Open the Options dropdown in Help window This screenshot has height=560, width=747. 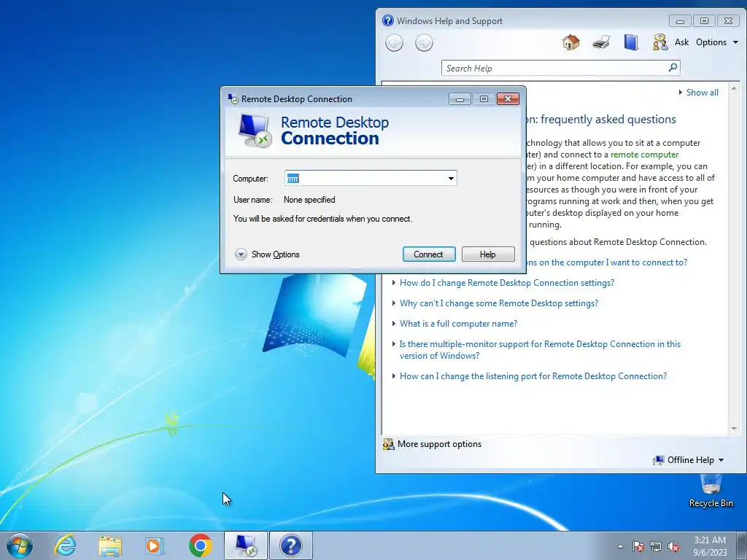point(717,42)
